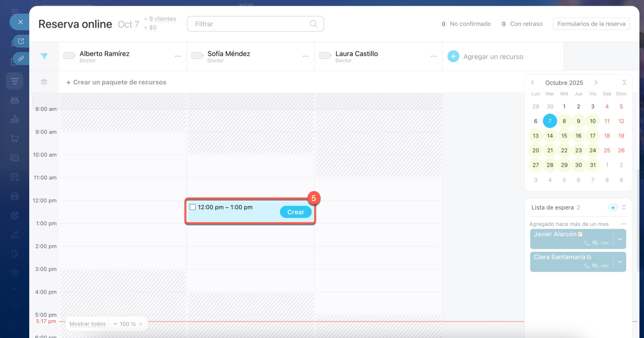Tick the 12:00 pm – 1:00 pm checkbox
This screenshot has width=644, height=338.
point(193,207)
